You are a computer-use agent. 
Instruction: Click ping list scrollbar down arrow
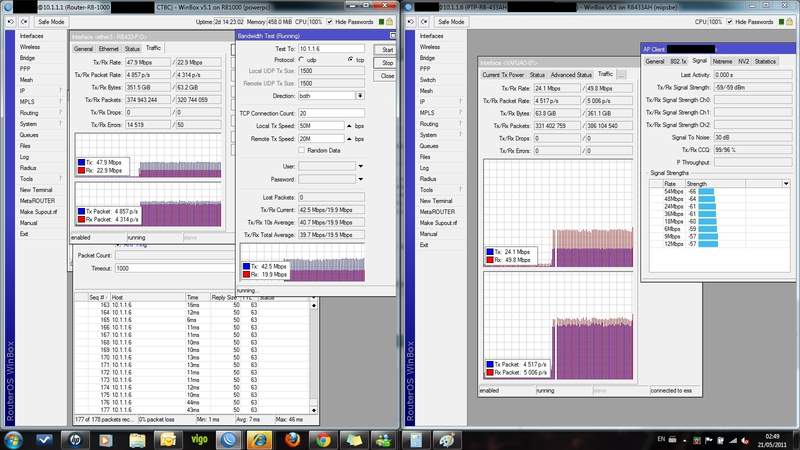pyautogui.click(x=314, y=410)
